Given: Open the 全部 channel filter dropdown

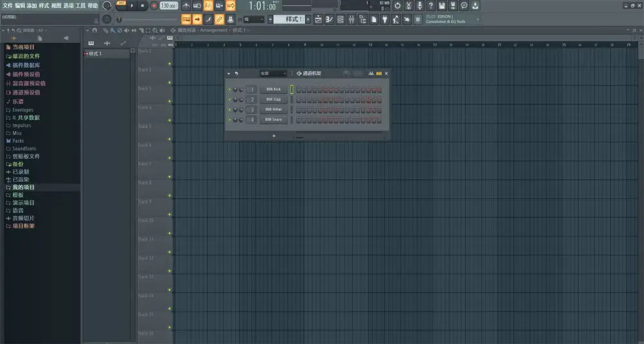Looking at the screenshot, I should (273, 73).
